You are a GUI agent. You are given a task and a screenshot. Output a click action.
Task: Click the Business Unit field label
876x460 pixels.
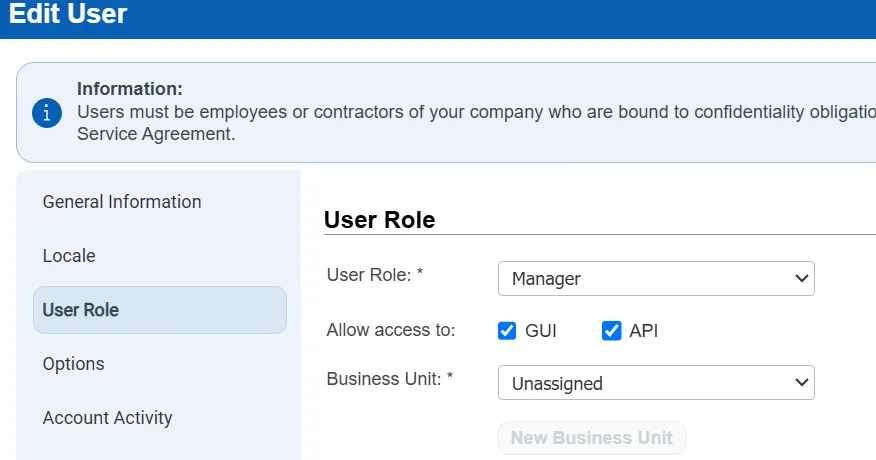(390, 379)
